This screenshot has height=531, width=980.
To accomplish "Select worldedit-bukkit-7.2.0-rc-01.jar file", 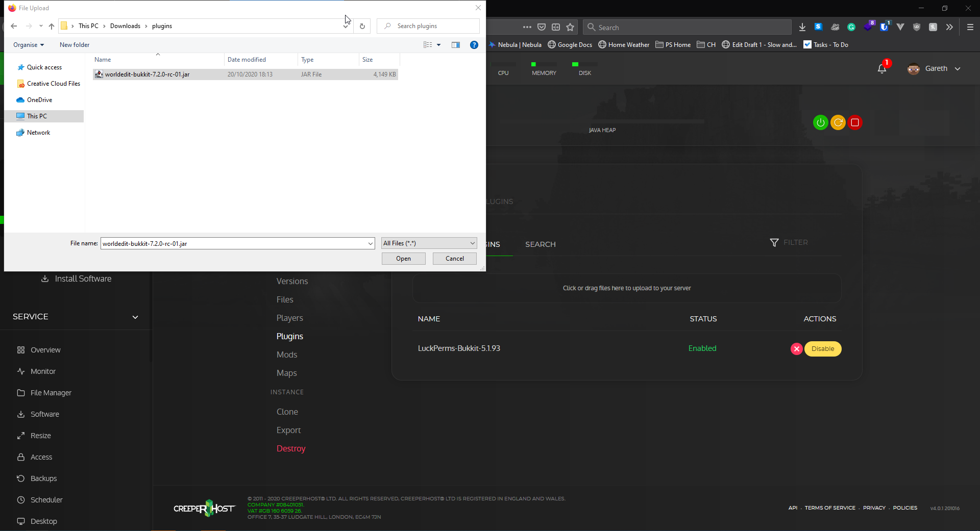I will (x=246, y=74).
